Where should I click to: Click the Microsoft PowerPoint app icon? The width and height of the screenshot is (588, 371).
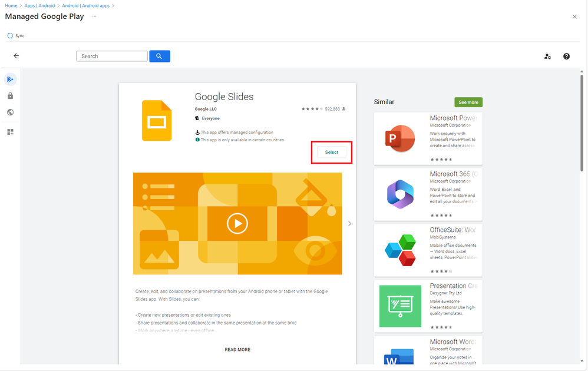click(x=400, y=138)
